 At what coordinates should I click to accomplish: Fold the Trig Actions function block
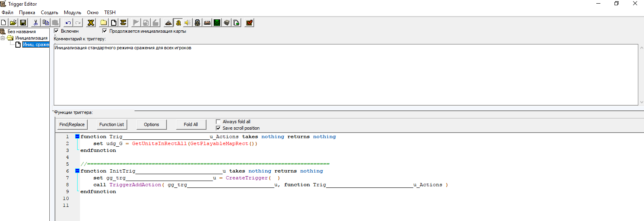[x=77, y=137]
